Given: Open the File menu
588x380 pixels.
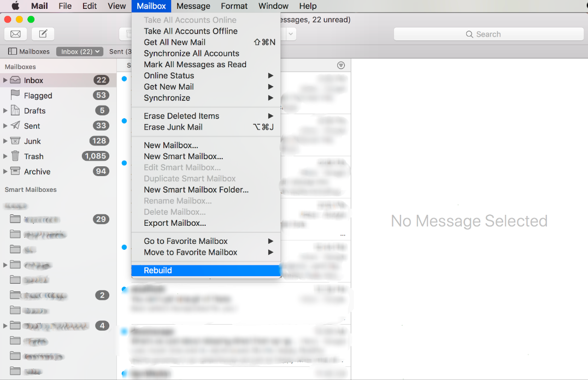Looking at the screenshot, I should click(x=65, y=6).
